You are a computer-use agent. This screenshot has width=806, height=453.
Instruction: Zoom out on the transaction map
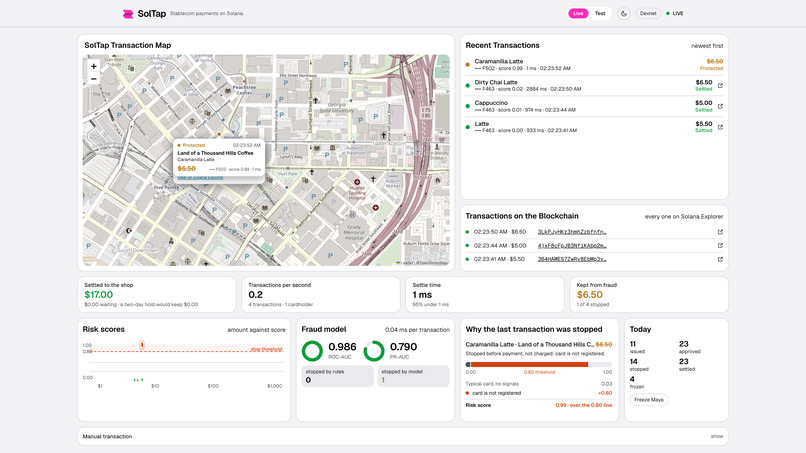coord(94,79)
